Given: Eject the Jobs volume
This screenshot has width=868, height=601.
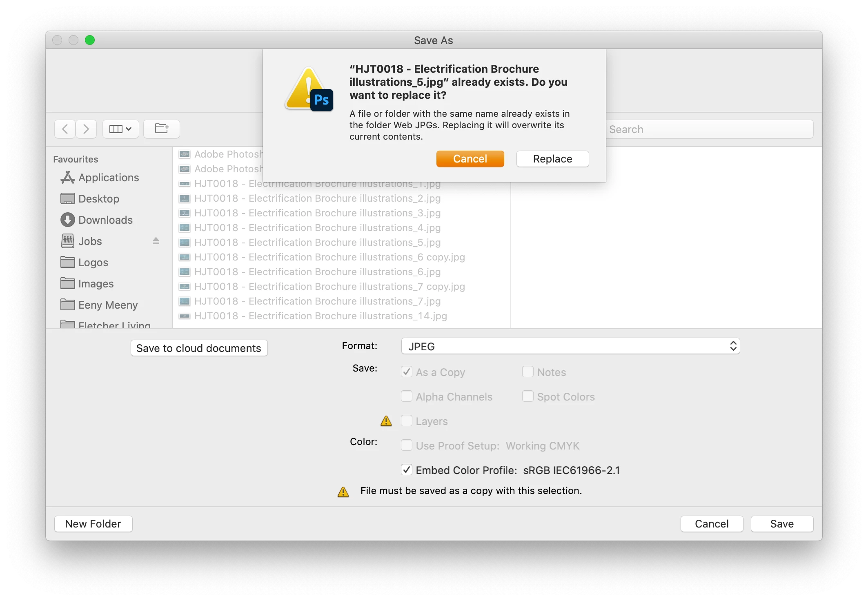Looking at the screenshot, I should coord(156,241).
